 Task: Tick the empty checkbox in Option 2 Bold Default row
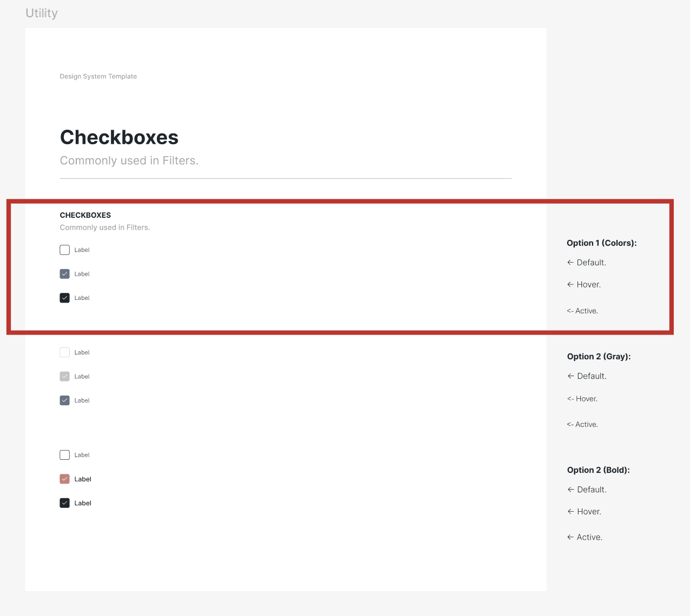coord(65,455)
